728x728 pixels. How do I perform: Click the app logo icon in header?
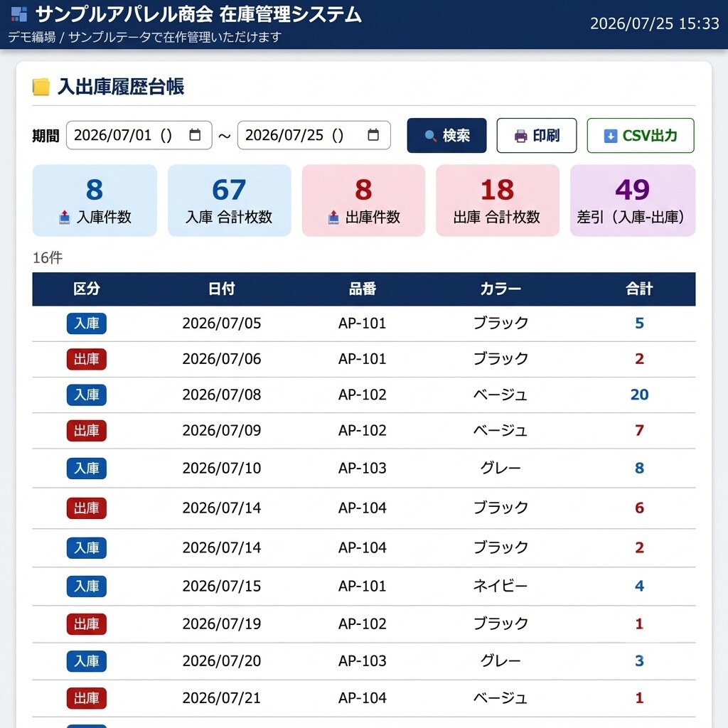(19, 14)
